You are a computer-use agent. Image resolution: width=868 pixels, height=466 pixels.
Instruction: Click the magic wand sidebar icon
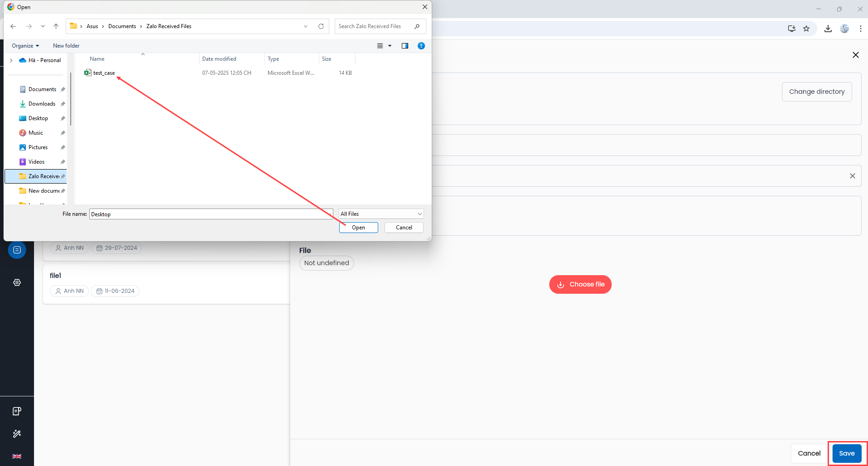pyautogui.click(x=17, y=434)
